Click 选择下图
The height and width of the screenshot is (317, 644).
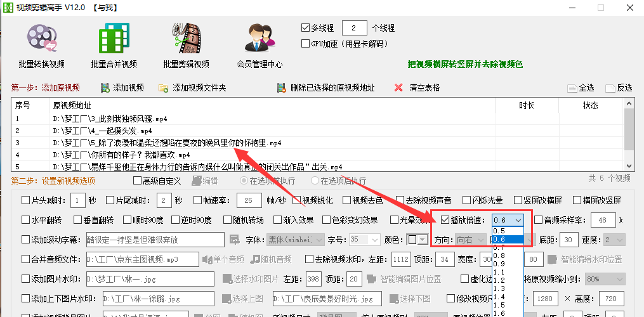(411, 299)
